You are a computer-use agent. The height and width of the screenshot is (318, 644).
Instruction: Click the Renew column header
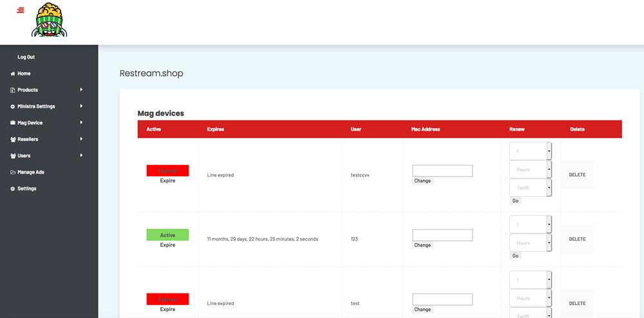pos(517,129)
